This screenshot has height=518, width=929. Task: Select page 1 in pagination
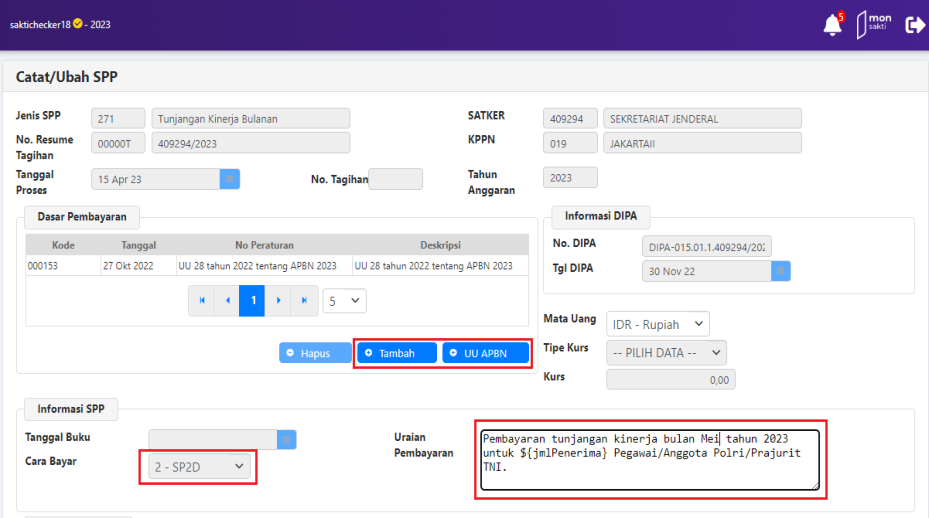click(x=253, y=300)
